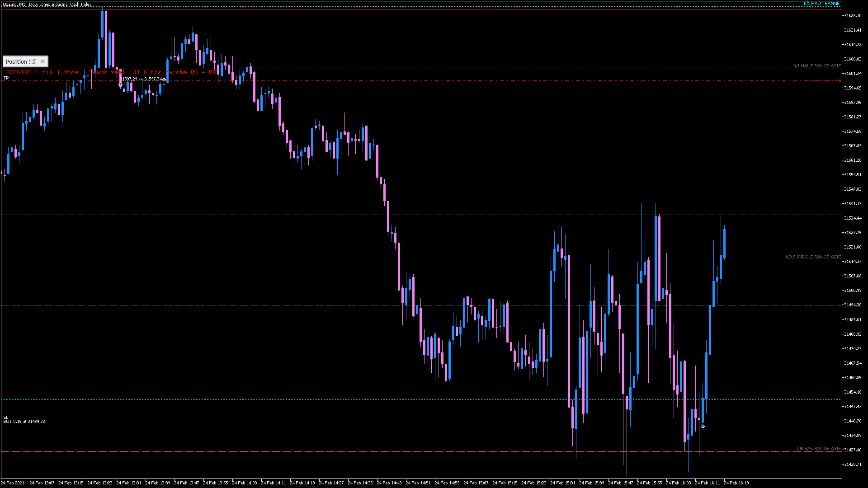Select the TP level label
The width and height of the screenshot is (868, 488).
point(6,78)
